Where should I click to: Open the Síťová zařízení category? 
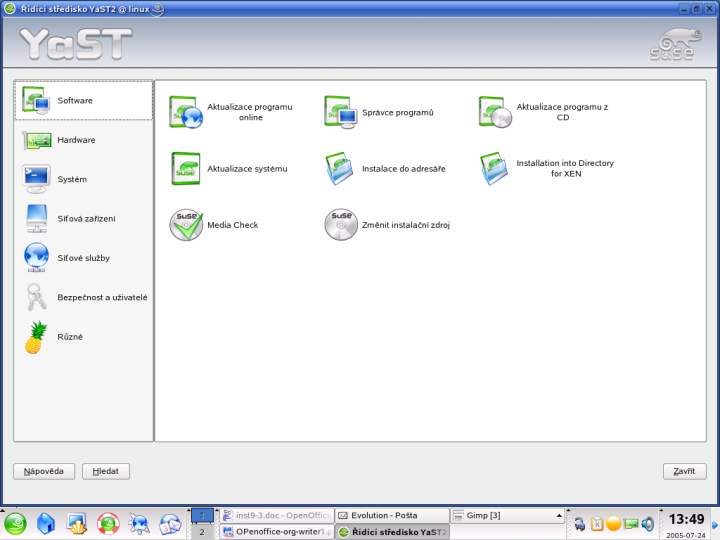pos(86,219)
